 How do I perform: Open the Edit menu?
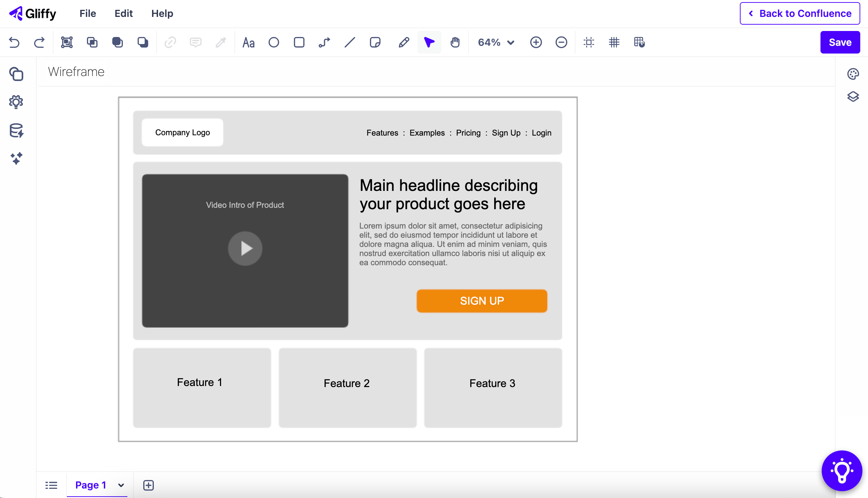(x=124, y=13)
